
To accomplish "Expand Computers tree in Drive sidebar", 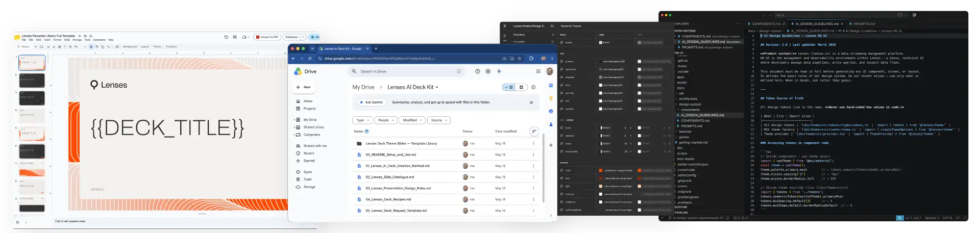I will pos(294,135).
